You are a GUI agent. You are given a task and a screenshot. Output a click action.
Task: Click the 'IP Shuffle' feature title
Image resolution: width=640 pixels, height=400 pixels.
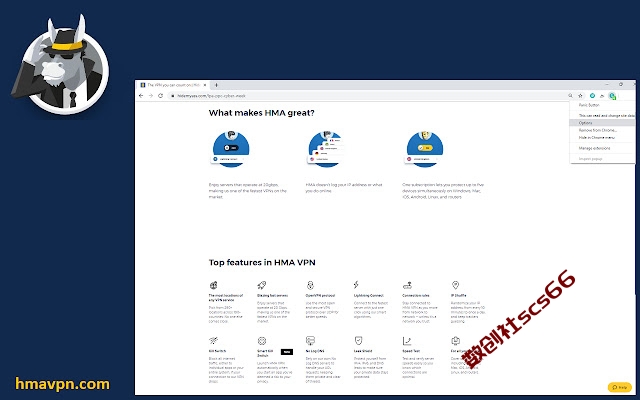[458, 296]
